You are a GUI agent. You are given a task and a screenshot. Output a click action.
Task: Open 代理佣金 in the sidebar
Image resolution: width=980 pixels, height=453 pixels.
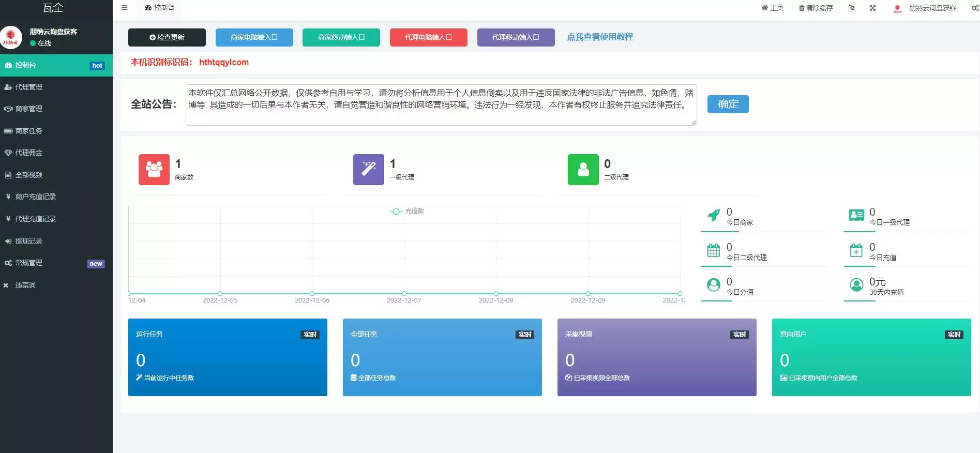[56, 153]
